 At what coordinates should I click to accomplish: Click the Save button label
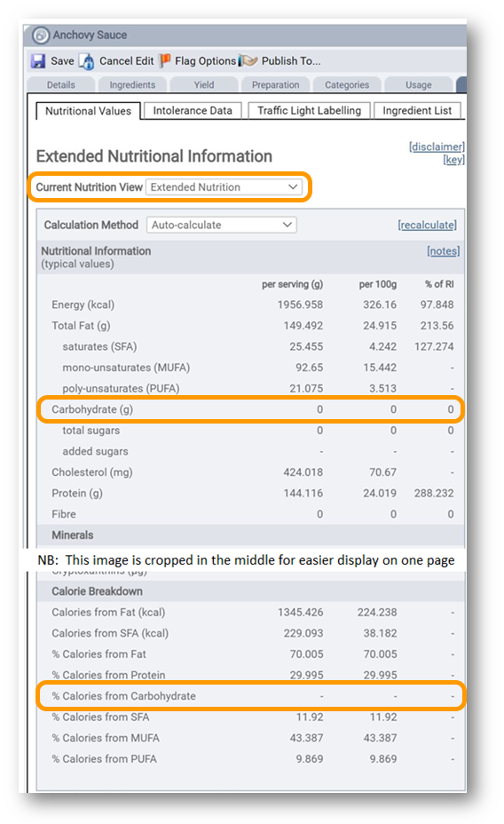pyautogui.click(x=62, y=61)
